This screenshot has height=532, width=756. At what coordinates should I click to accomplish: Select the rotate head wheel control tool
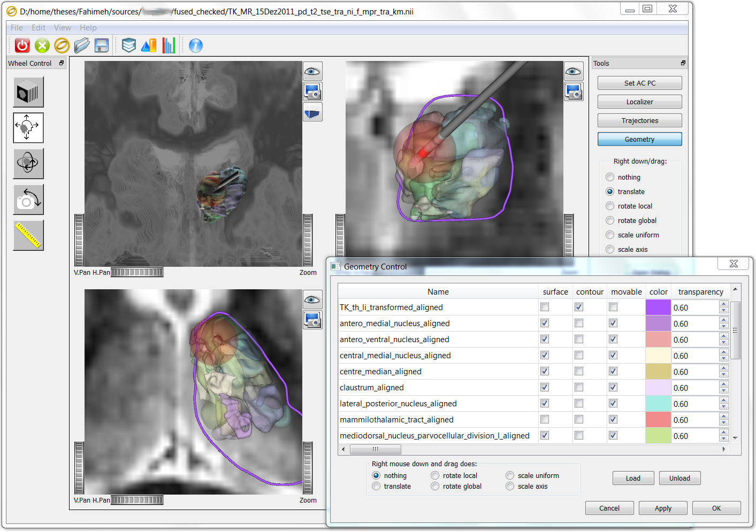28,163
